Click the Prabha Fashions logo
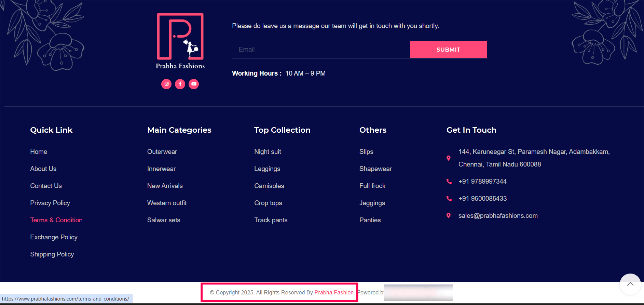Screen dimensions: 644x305 tap(180, 41)
